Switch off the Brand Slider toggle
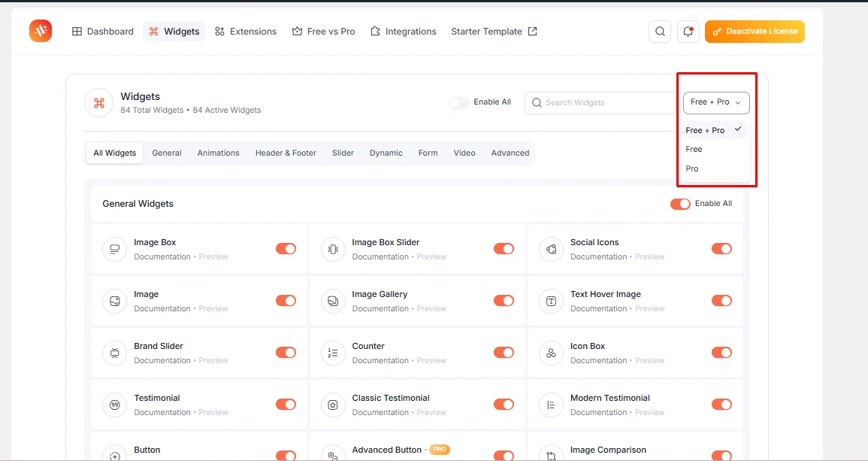 (286, 353)
